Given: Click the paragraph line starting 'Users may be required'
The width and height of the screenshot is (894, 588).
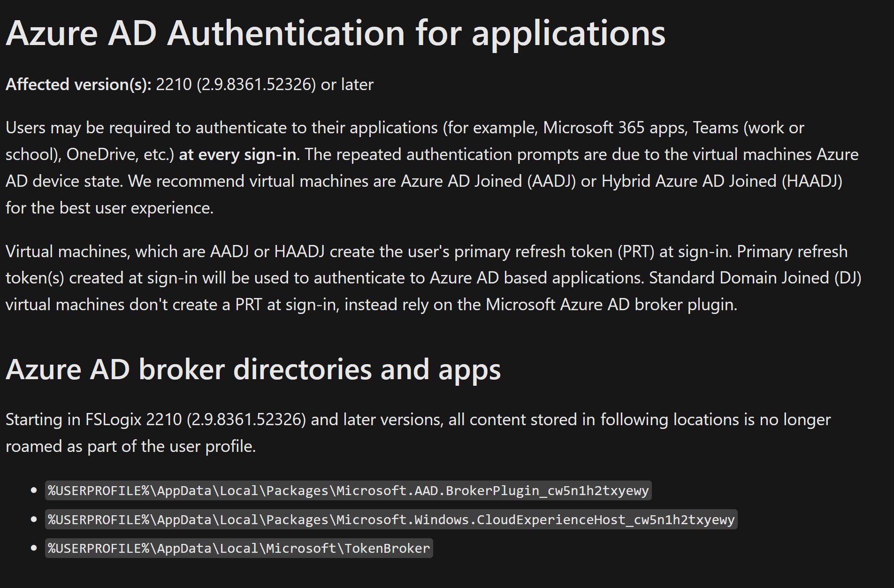Looking at the screenshot, I should pos(405,128).
